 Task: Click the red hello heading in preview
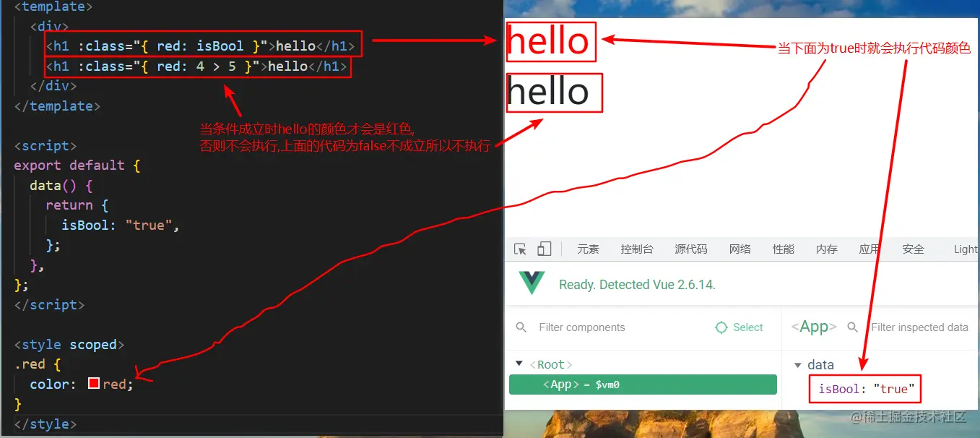pyautogui.click(x=548, y=41)
